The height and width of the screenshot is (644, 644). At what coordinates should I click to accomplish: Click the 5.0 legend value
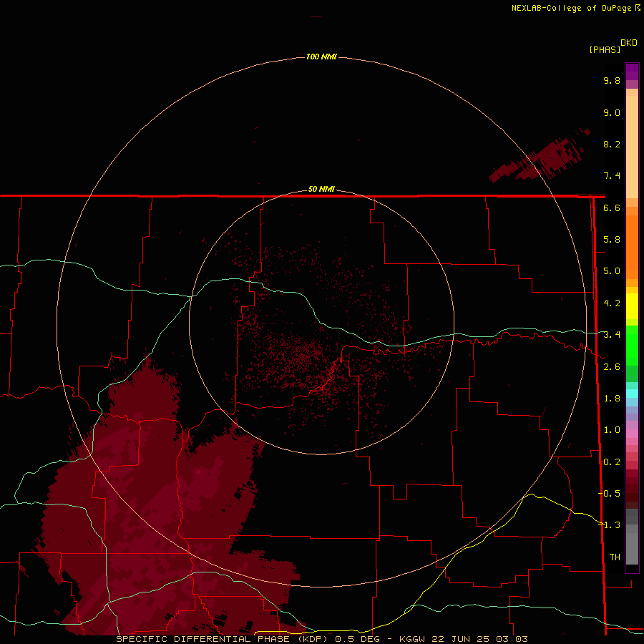(x=612, y=271)
